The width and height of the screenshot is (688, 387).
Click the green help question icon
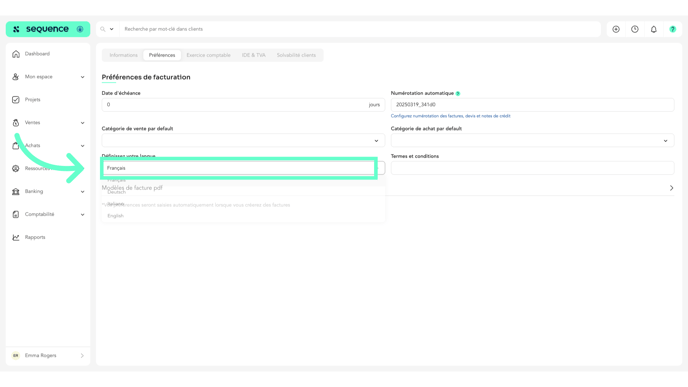[x=673, y=29]
